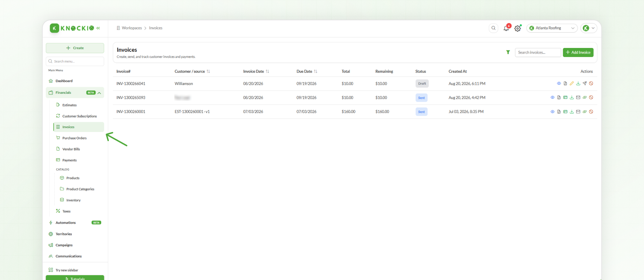Click the Knockio logo

[72, 28]
